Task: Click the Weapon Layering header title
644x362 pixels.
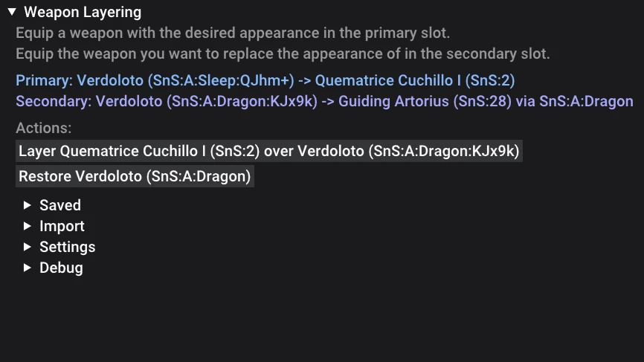Action: [83, 13]
